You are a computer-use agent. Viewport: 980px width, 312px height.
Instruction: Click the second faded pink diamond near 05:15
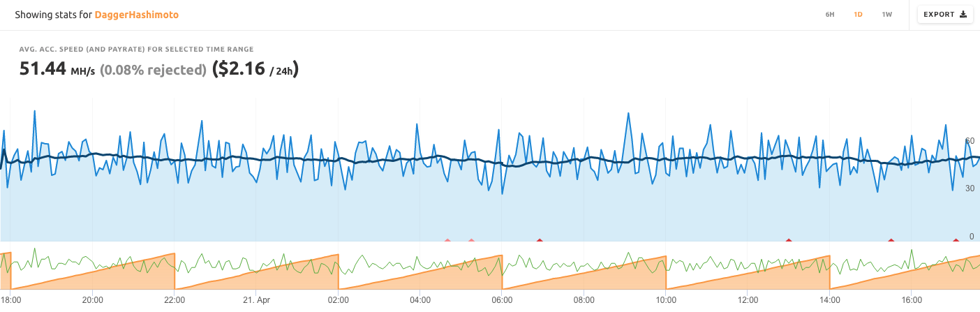(471, 241)
